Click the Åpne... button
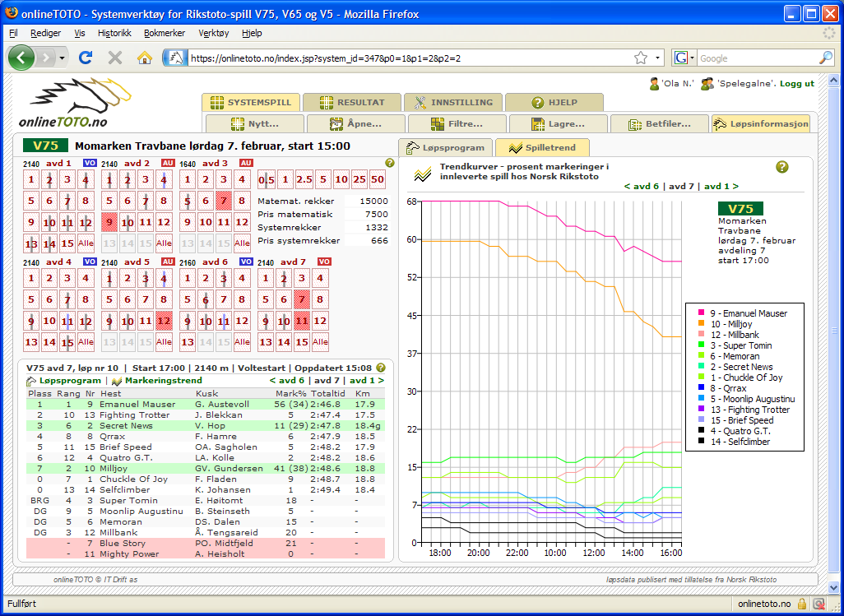Viewport: 844px width, 616px height. click(x=356, y=123)
